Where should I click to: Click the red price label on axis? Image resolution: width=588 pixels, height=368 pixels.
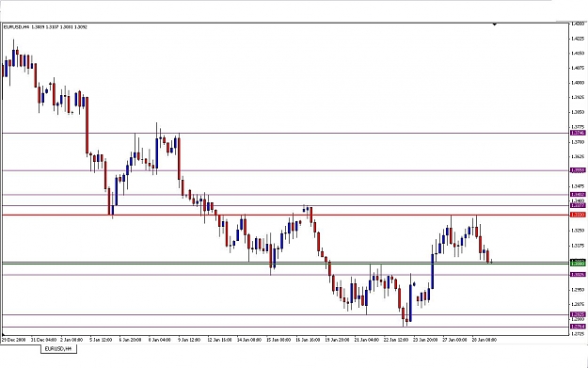click(x=578, y=215)
